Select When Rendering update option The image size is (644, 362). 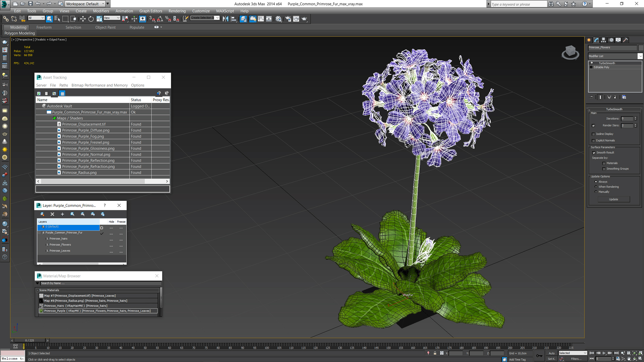click(x=596, y=187)
